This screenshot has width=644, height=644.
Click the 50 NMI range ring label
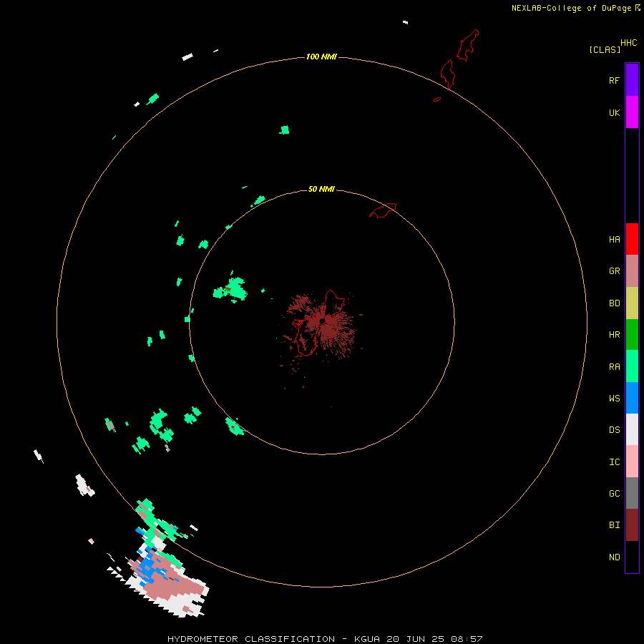click(x=321, y=189)
